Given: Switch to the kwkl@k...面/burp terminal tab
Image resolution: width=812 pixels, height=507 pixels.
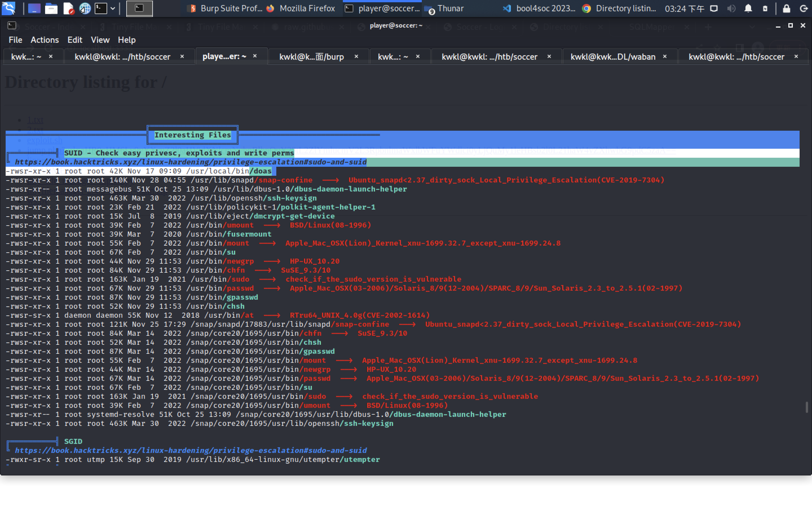Looking at the screenshot, I should [311, 57].
